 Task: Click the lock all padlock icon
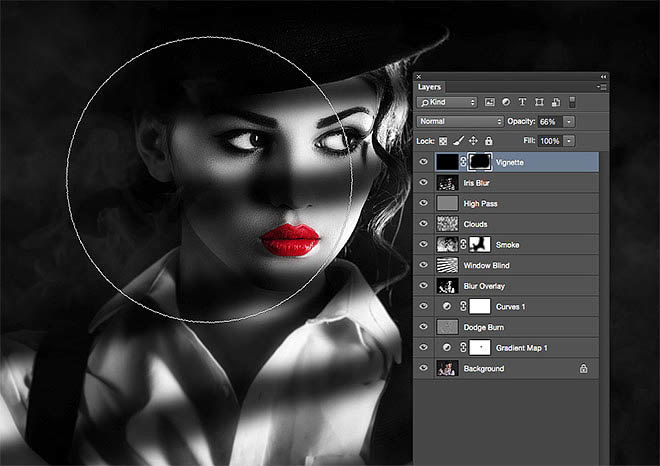[488, 141]
